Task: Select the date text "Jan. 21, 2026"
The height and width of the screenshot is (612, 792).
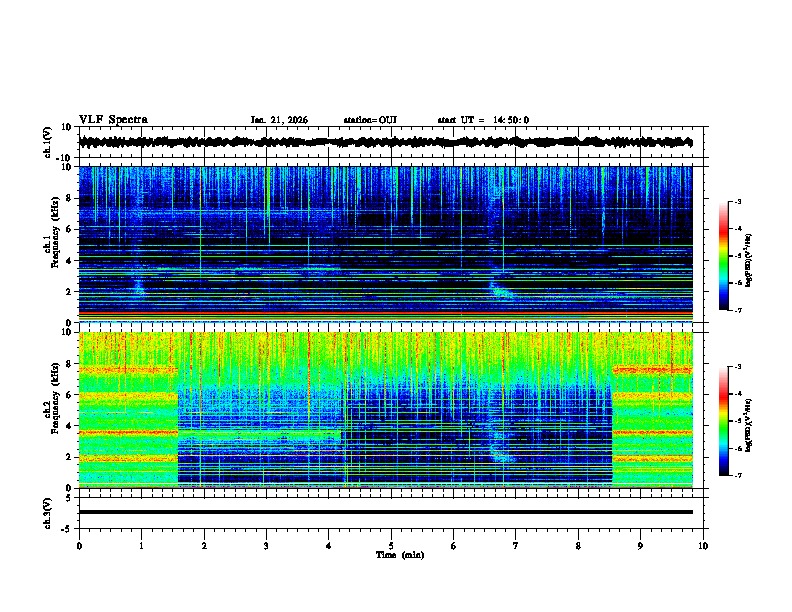Action: click(x=279, y=120)
